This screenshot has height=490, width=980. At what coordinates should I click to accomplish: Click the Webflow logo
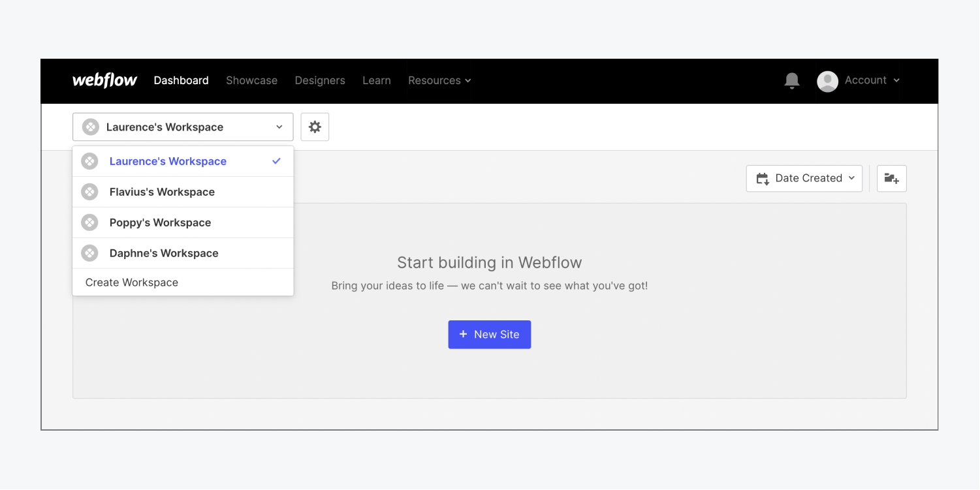click(104, 80)
